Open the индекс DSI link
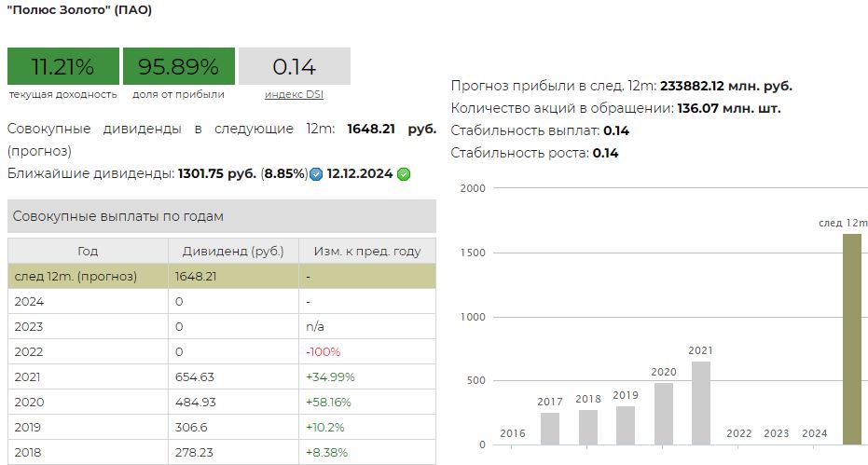 [294, 95]
